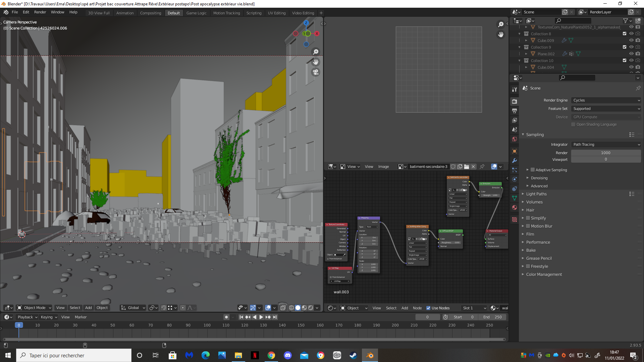Enable the Adaptive Sampling checkbox

coord(533,170)
